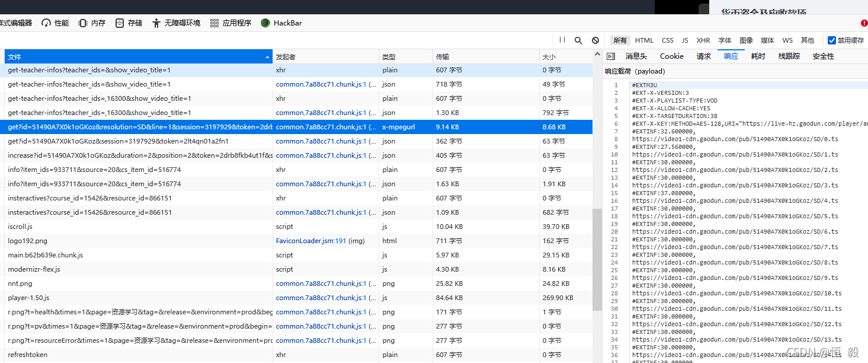Image resolution: width=868 pixels, height=363 pixels.
Task: Open the initiator link in player-1.50.js row
Action: click(x=321, y=298)
